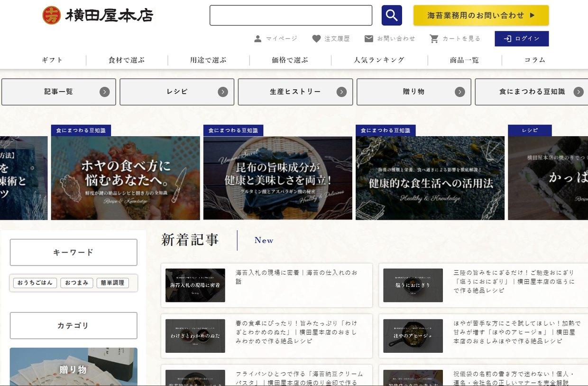Click the お問い合わせ envelope icon

point(368,39)
